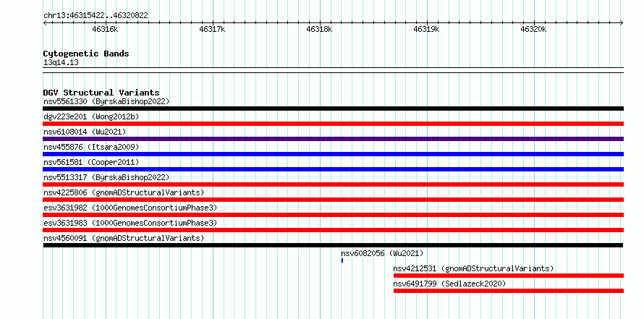The width and height of the screenshot is (644, 319).
Task: Click the right arrowhead of the ruler
Action: [622, 23]
